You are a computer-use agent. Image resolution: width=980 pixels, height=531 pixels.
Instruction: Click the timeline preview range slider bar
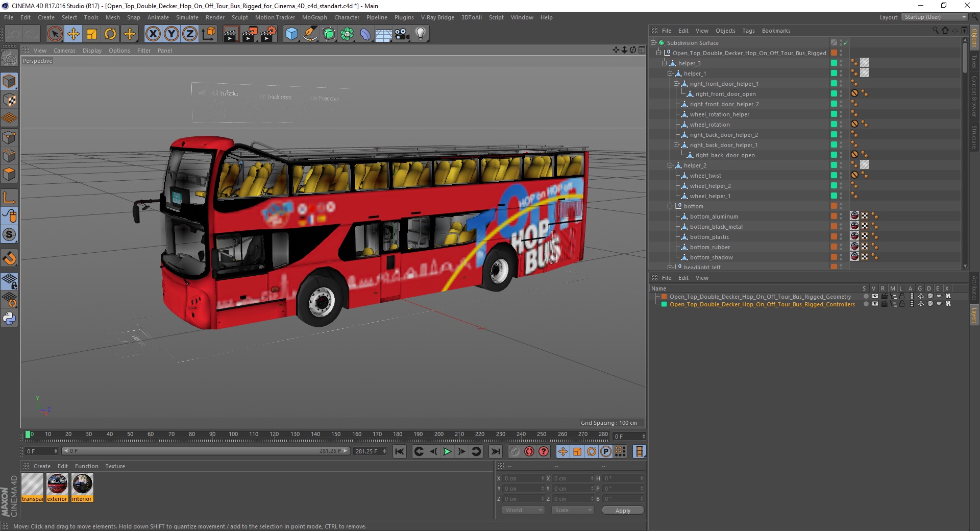click(x=206, y=451)
